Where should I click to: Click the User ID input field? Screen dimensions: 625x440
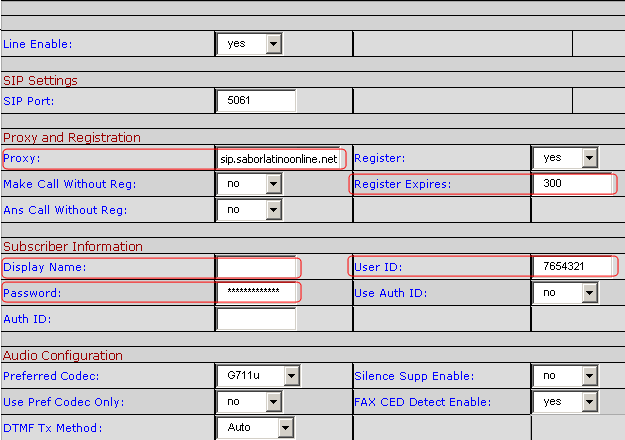click(x=572, y=267)
